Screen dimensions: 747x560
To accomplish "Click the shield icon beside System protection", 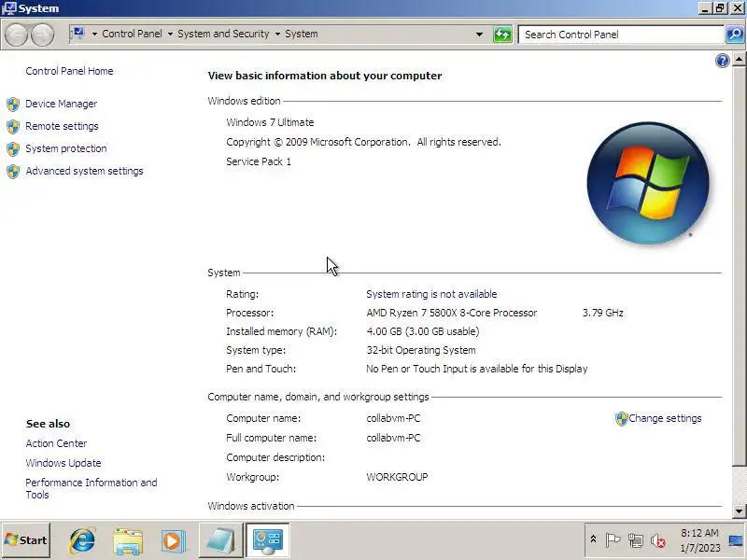I will coord(13,148).
